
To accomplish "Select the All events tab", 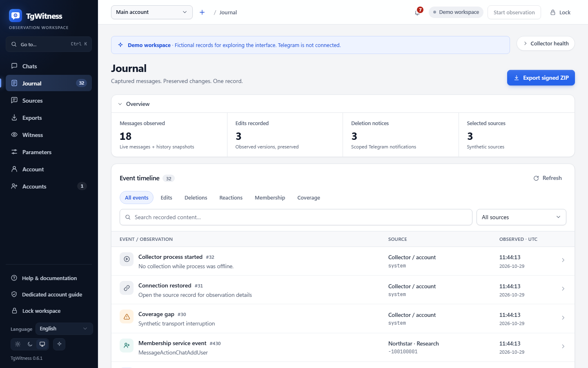I will pyautogui.click(x=136, y=197).
